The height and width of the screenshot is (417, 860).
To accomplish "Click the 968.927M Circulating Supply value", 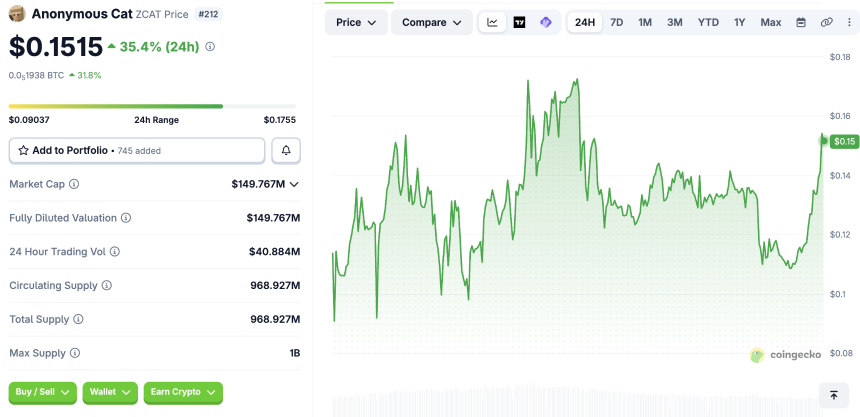I will (275, 285).
